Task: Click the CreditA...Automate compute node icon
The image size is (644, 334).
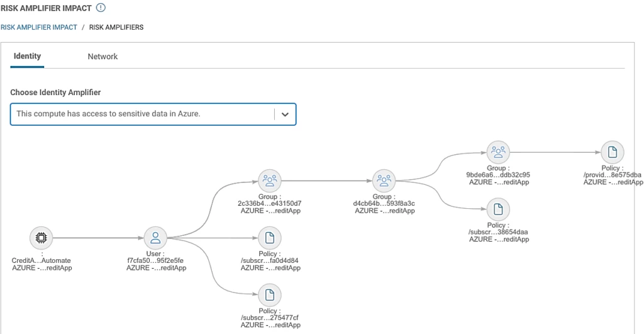Action: click(42, 238)
